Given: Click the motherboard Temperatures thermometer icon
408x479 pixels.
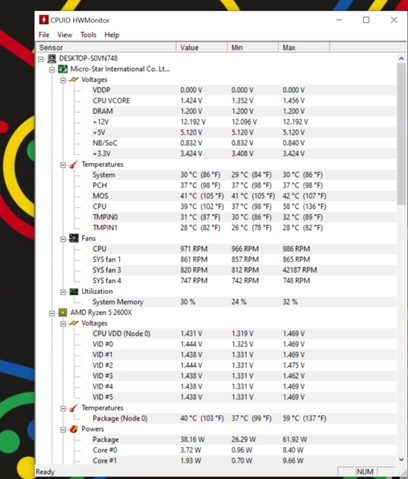Looking at the screenshot, I should 74,164.
